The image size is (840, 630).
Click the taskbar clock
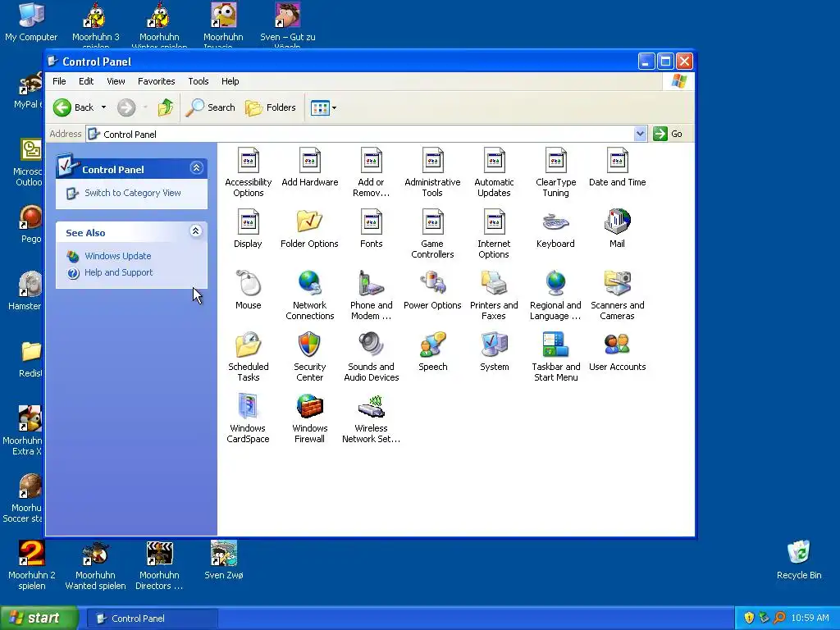(810, 619)
